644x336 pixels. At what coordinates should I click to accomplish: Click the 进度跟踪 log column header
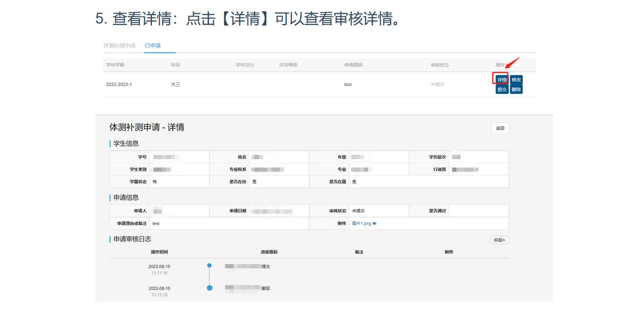click(269, 252)
